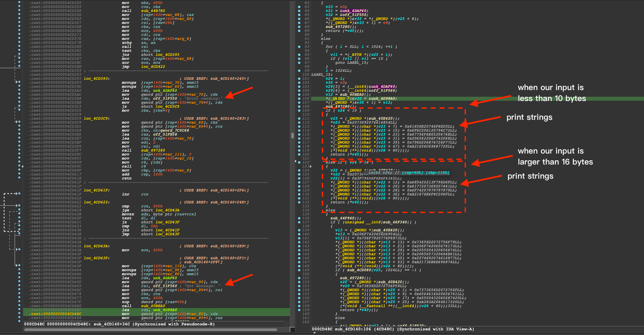Screen dimensions: 644x335
Task: Click breakpoint dot on pseudocode line 137
Action: click(x=299, y=222)
